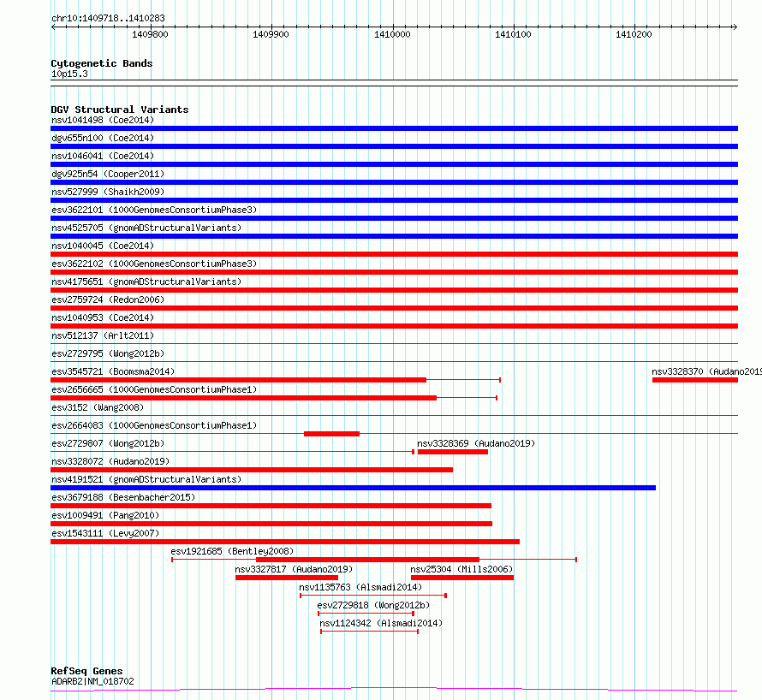Click the 1410100 ruler position
Screen dimensions: 762x700
(x=513, y=34)
